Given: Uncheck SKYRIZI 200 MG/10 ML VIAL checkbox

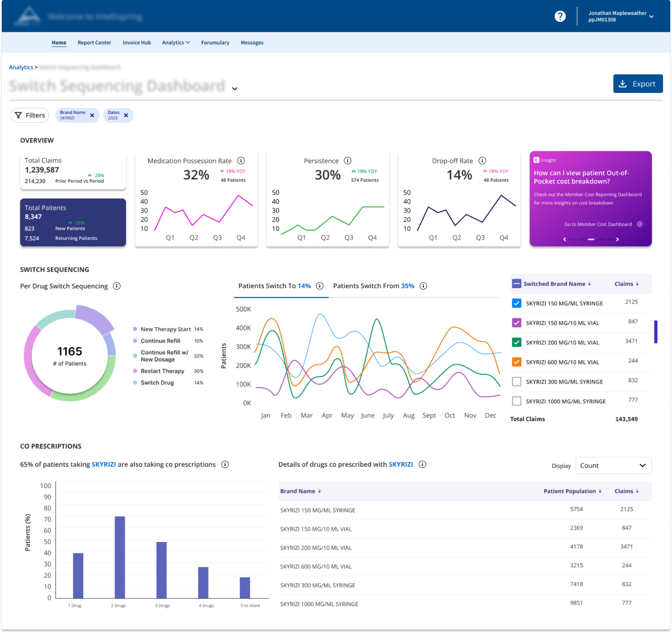Looking at the screenshot, I should point(517,343).
